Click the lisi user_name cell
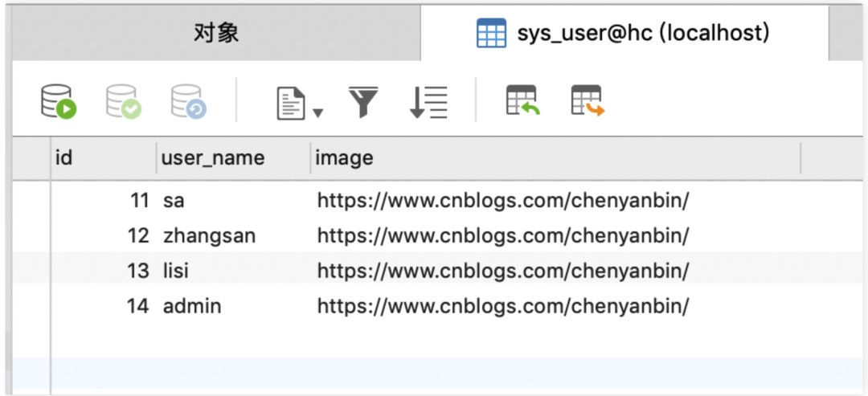 coord(176,271)
